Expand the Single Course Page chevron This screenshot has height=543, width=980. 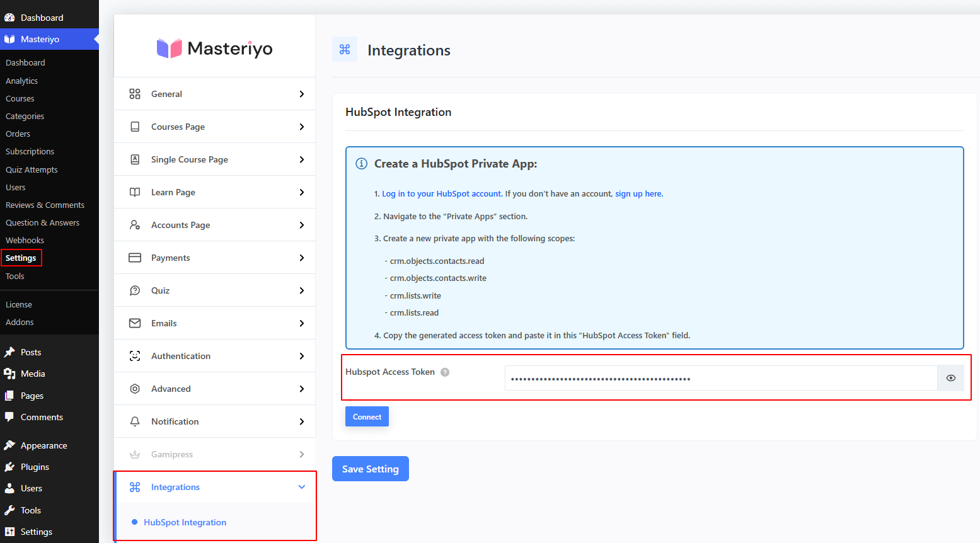coord(302,159)
